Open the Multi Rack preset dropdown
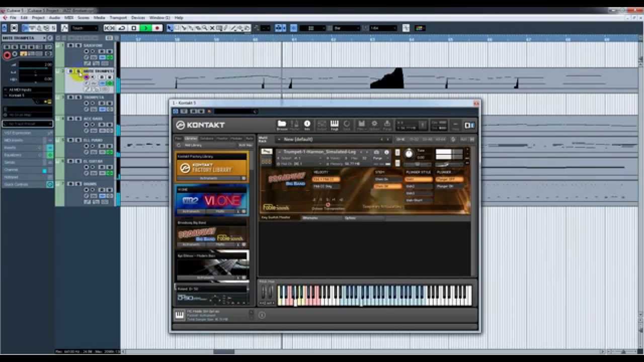This screenshot has height=362, width=644. 332,139
